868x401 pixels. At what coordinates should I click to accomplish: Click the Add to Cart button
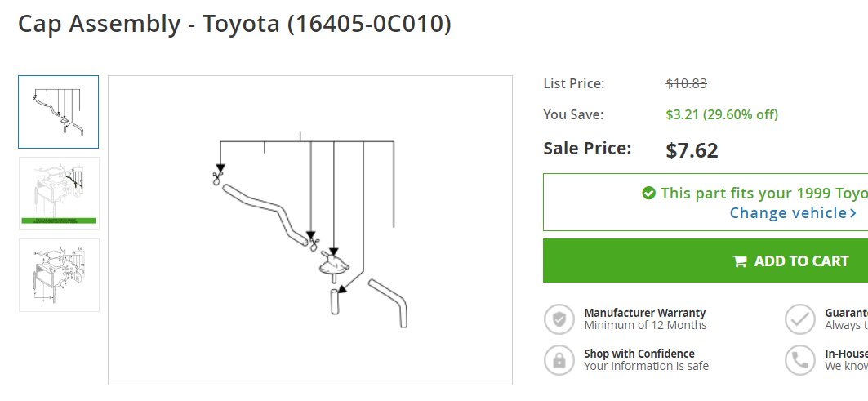(x=706, y=261)
